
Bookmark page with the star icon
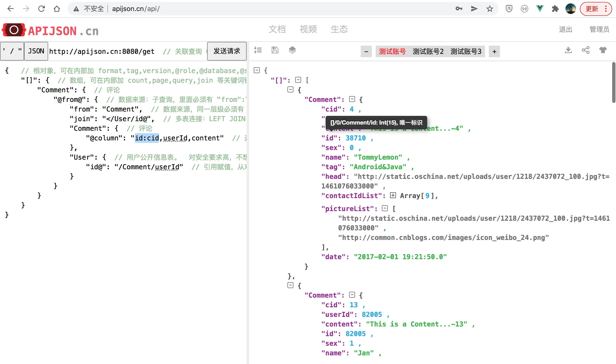490,9
